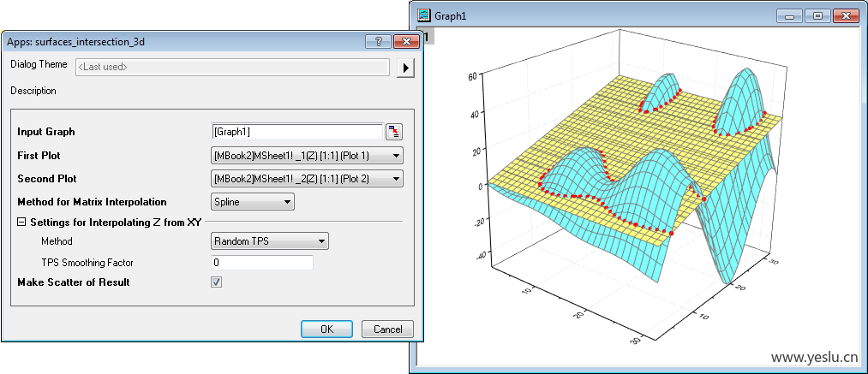Click the Graph1 title bar text

click(450, 16)
